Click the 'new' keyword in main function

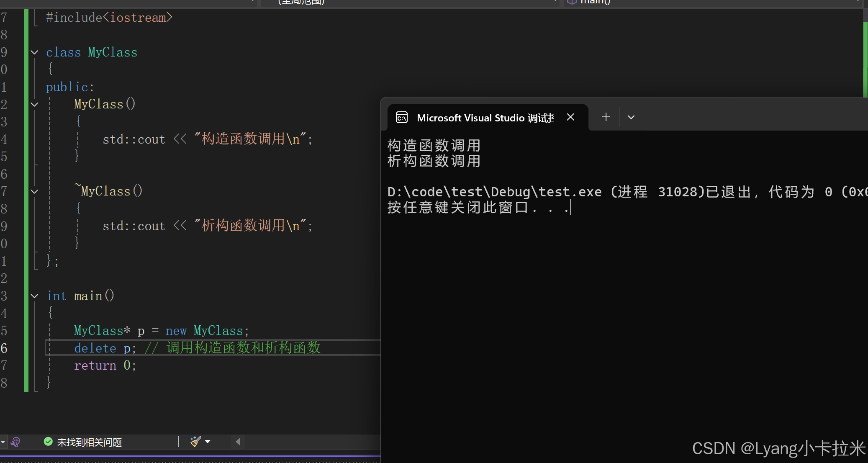point(176,331)
